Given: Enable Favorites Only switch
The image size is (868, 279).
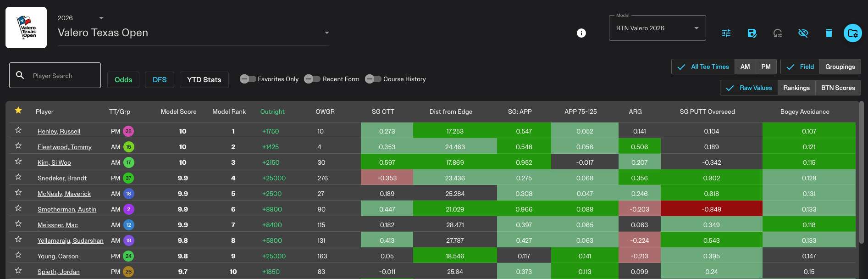Looking at the screenshot, I should coord(248,79).
